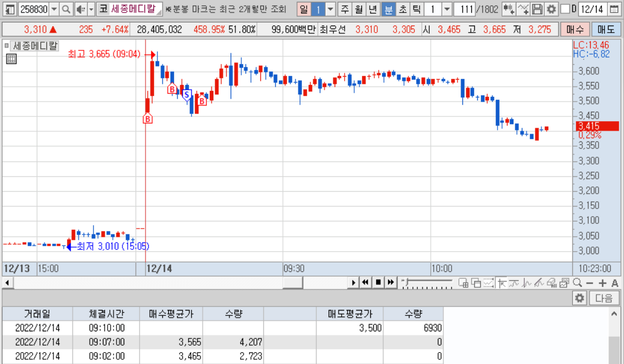Image resolution: width=624 pixels, height=364 pixels.
Task: Click the small square toggle before 세종메디칼 label
Action: 7,46
